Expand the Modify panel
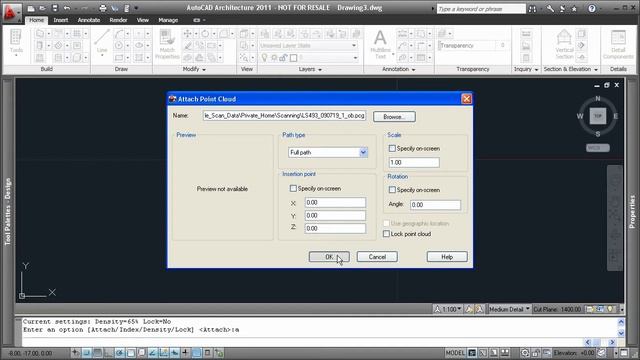640x360 pixels. tap(194, 69)
